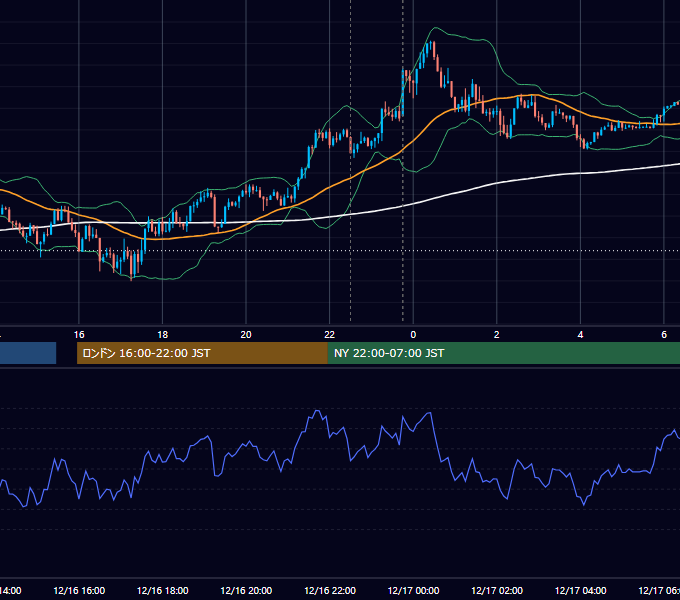Click the "22" hour label on the upper time axis
The width and height of the screenshot is (680, 600).
(x=330, y=335)
